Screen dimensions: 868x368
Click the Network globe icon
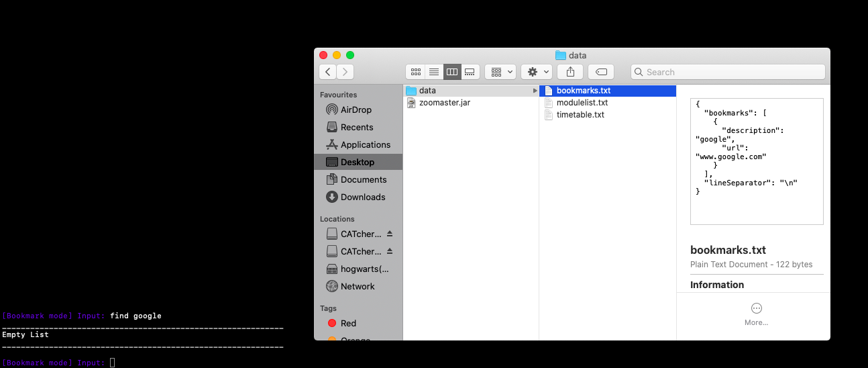click(331, 286)
